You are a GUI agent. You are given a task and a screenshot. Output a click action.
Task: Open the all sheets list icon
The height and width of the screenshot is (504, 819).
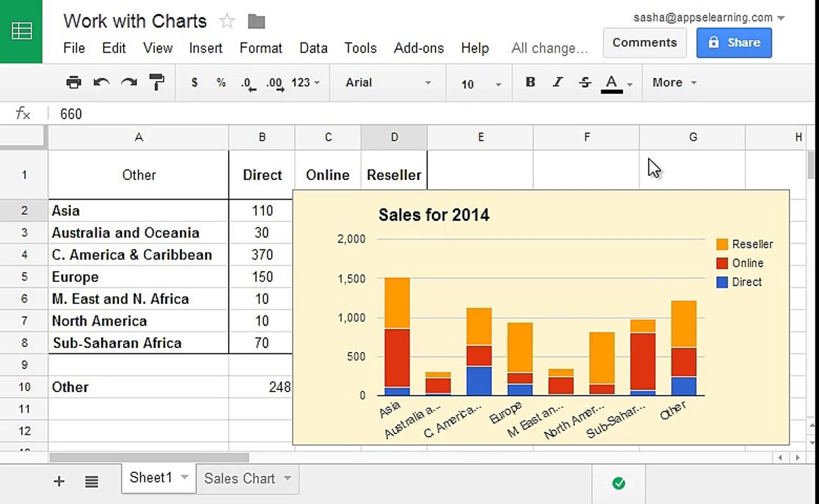92,481
